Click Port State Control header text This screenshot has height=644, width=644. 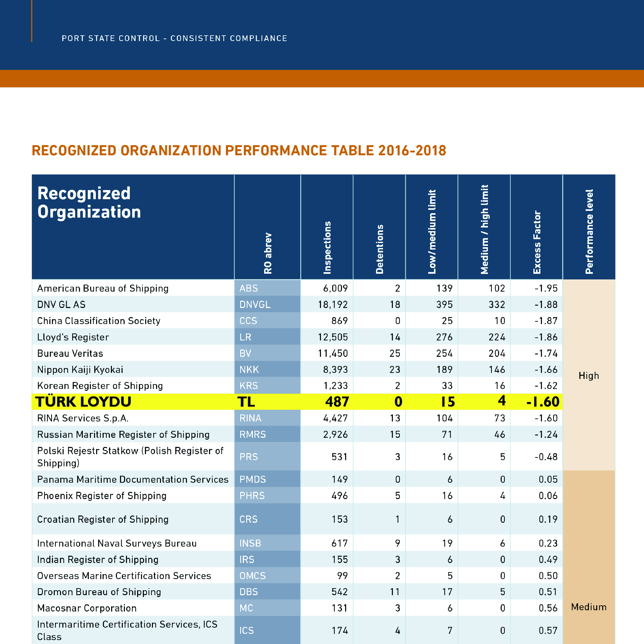(174, 38)
